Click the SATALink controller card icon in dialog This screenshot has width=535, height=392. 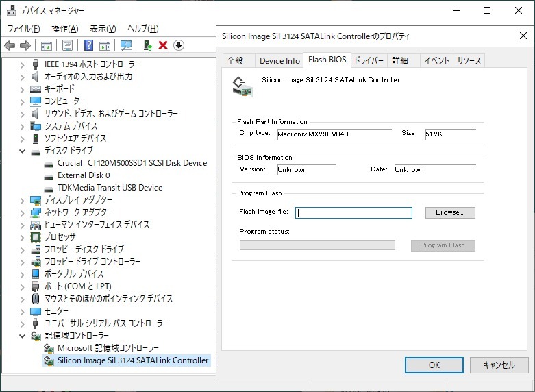(x=242, y=87)
